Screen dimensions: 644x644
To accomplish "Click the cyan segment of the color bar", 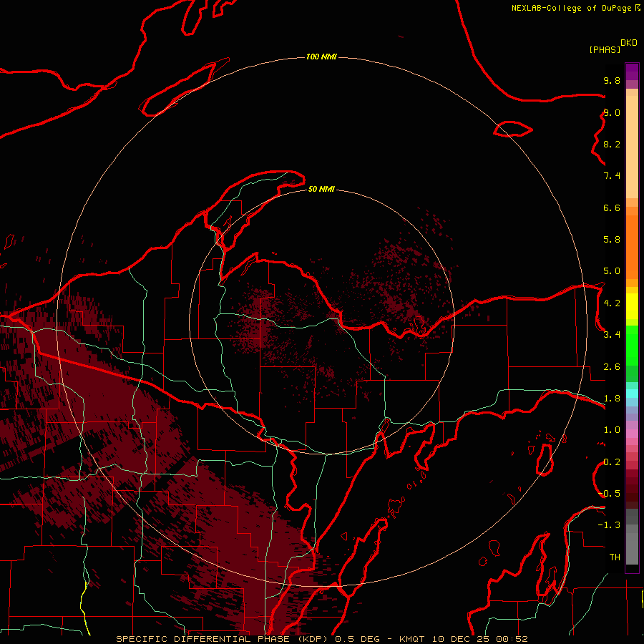I will tap(632, 394).
